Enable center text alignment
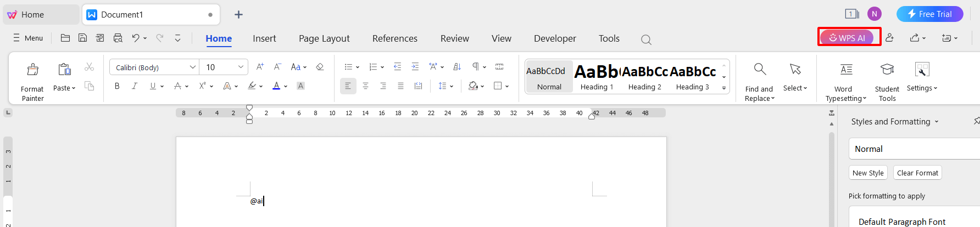 (x=365, y=86)
